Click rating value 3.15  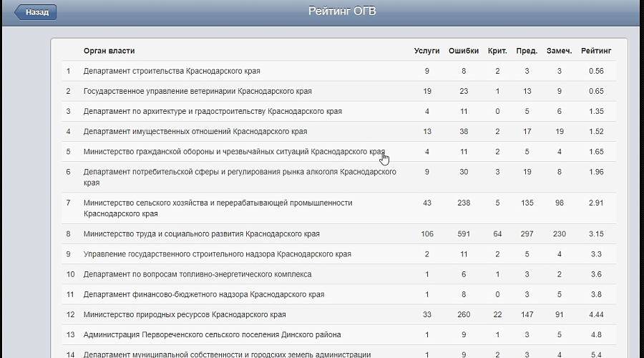[596, 234]
